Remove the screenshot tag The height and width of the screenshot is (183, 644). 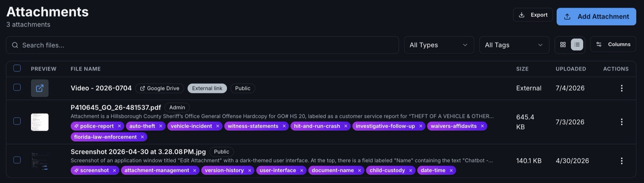click(114, 170)
